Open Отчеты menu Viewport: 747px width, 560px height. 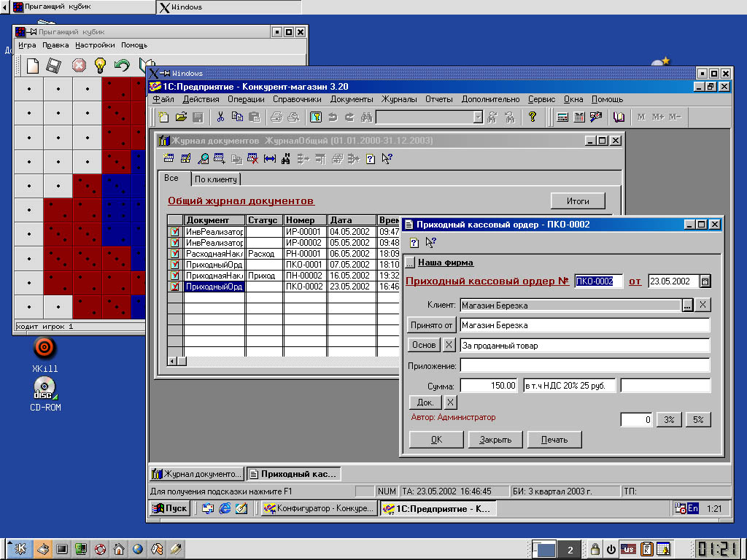438,99
